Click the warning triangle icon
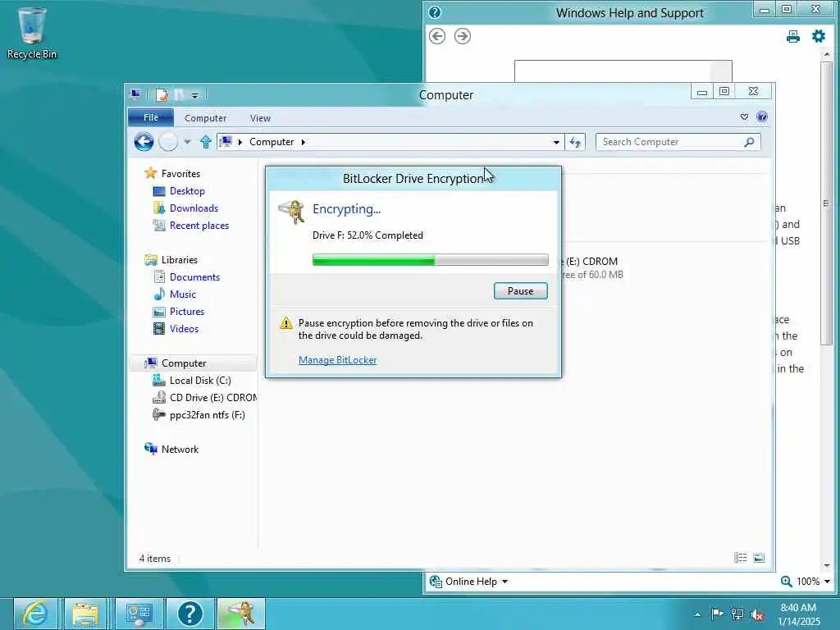 [x=286, y=323]
